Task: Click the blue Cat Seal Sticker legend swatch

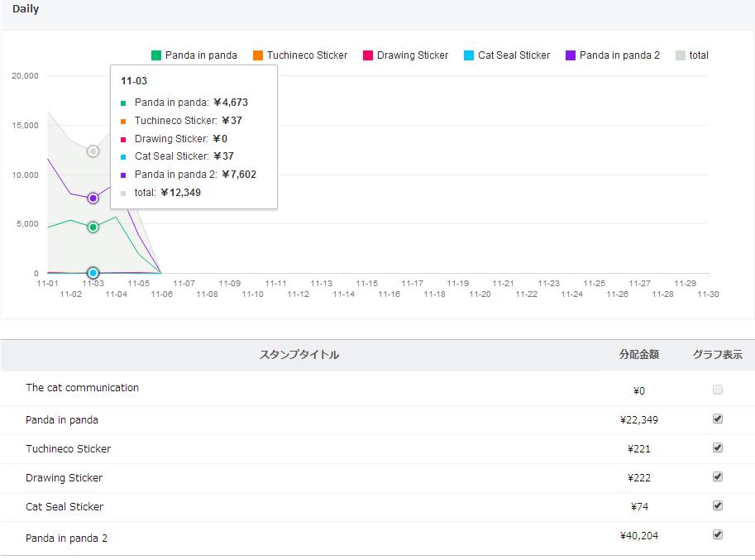Action: 469,55
